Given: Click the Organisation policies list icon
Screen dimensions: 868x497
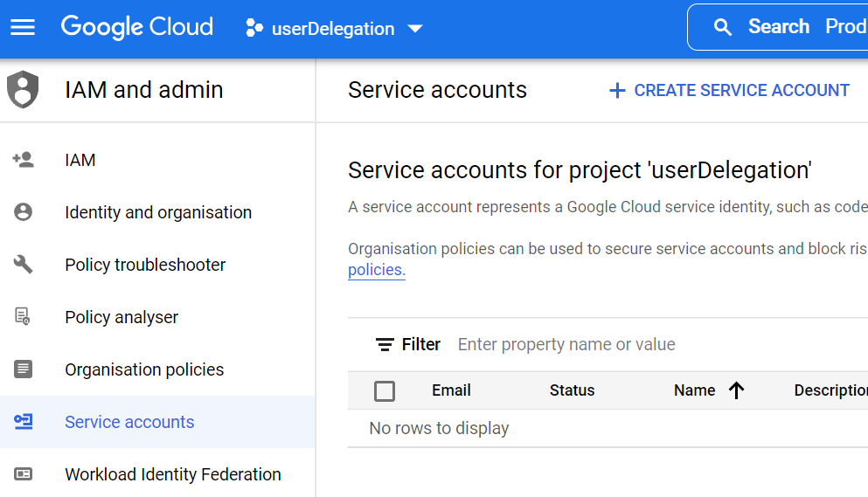Looking at the screenshot, I should coord(24,369).
